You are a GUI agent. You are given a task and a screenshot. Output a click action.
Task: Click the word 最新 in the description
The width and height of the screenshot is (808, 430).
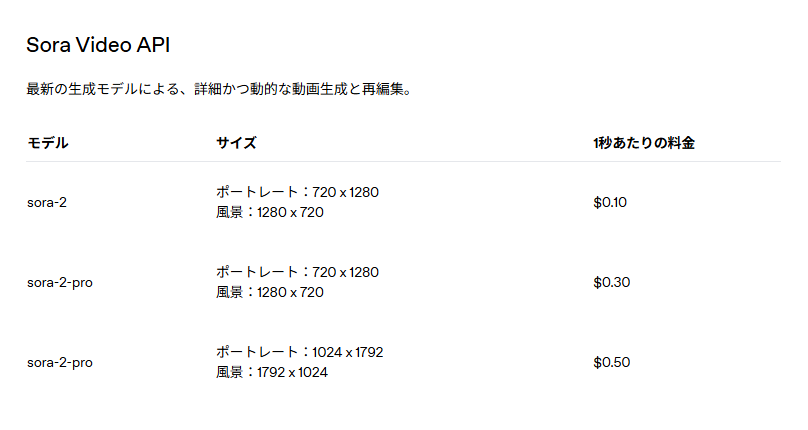(39, 90)
